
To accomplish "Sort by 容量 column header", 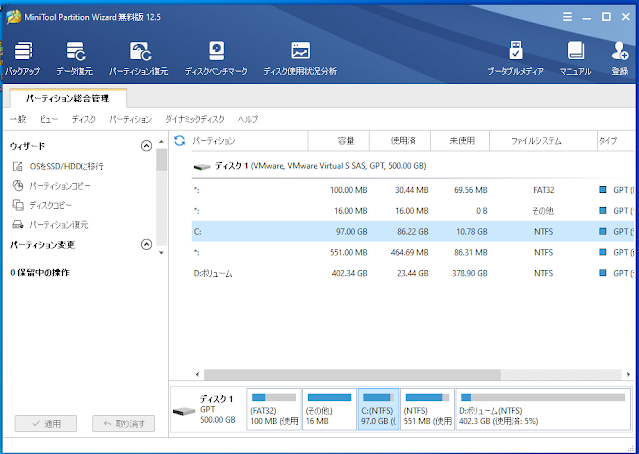I will [339, 141].
